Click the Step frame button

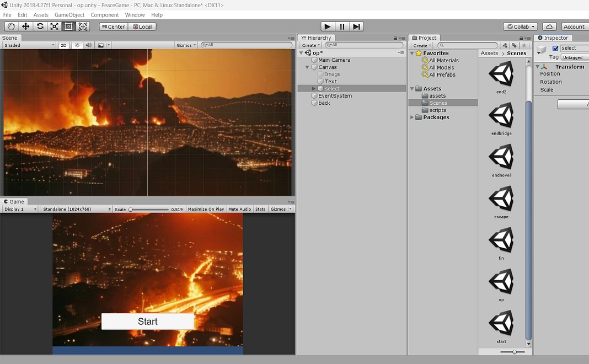(357, 26)
